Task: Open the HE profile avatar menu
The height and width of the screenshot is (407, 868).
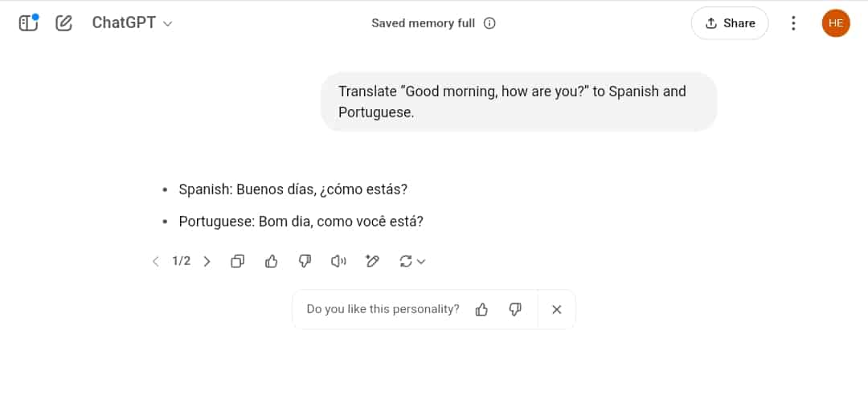Action: (836, 23)
